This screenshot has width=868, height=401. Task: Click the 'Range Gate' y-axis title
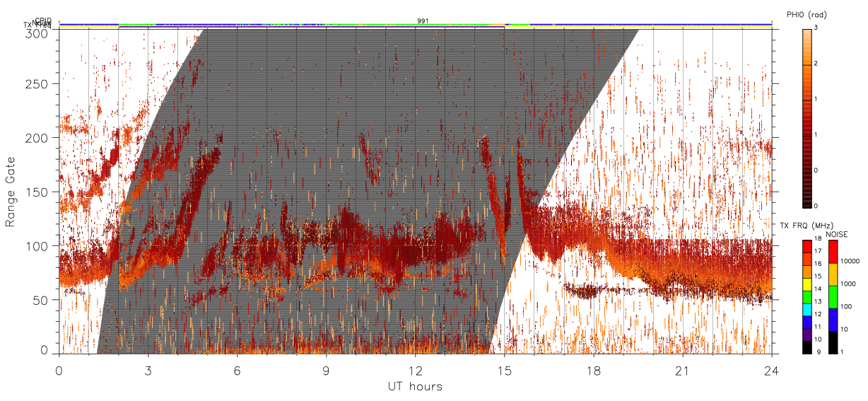[x=11, y=192]
